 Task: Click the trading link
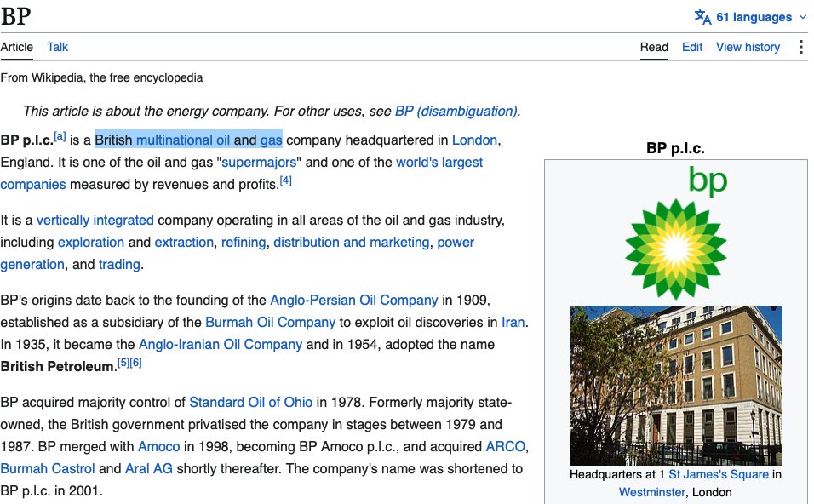click(x=119, y=265)
